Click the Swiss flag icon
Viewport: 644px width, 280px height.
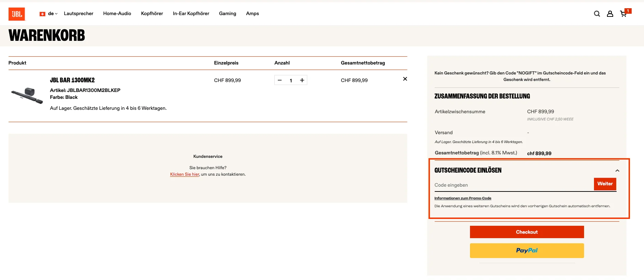(42, 14)
